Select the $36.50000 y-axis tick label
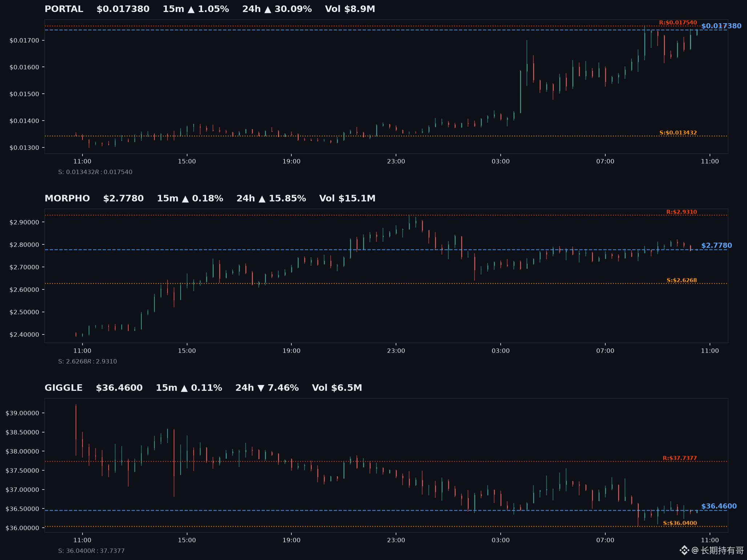 pyautogui.click(x=23, y=509)
